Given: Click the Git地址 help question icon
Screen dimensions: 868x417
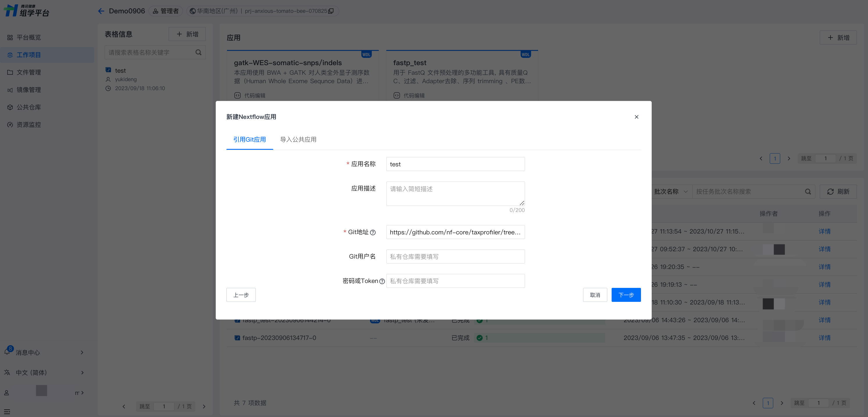Looking at the screenshot, I should (373, 232).
